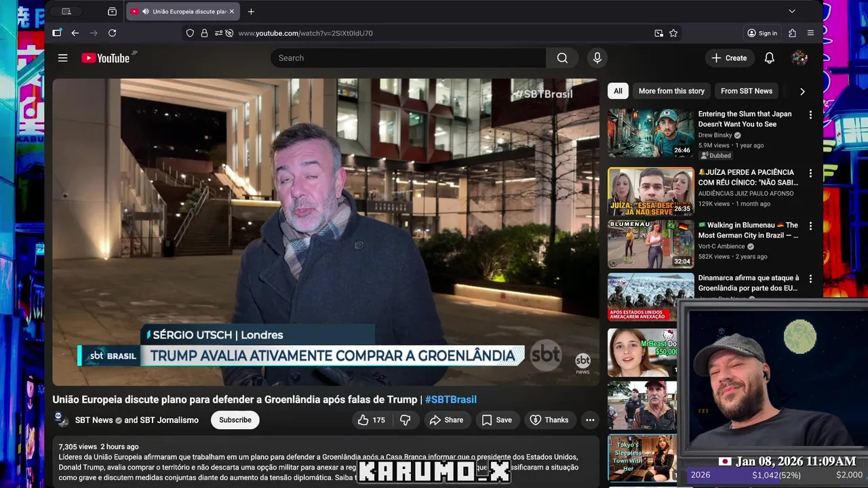
Task: Open Dinamarca afirma que ataque title
Action: (749, 283)
